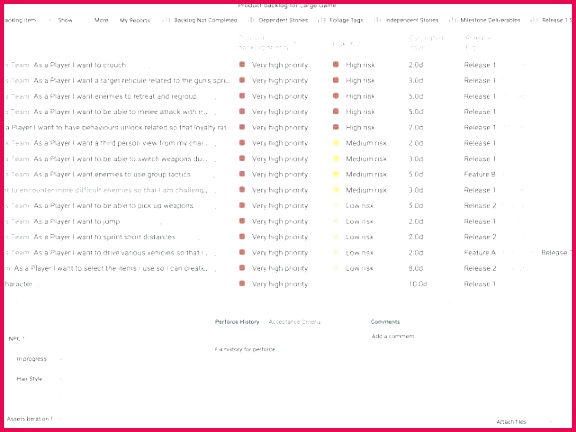Click the chart icon beside Backlog Not Completed
Screen dimensions: 576x432
(x=166, y=20)
